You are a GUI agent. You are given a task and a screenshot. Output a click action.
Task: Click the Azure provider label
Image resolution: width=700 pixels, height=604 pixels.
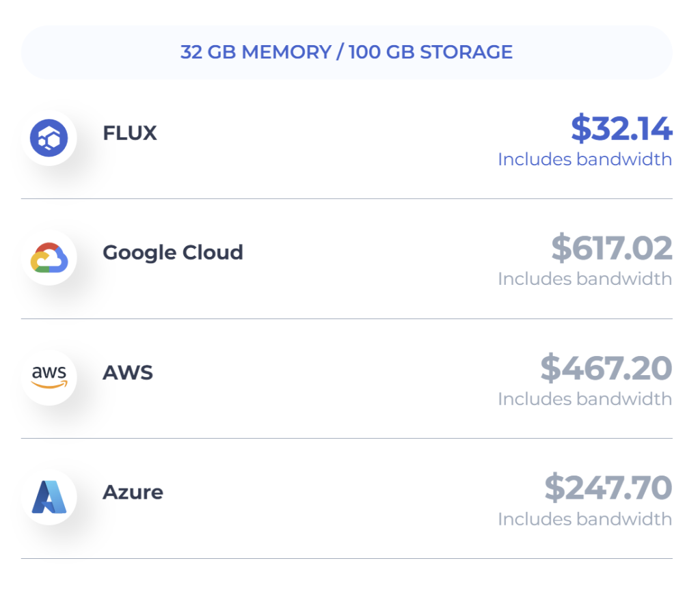133,493
